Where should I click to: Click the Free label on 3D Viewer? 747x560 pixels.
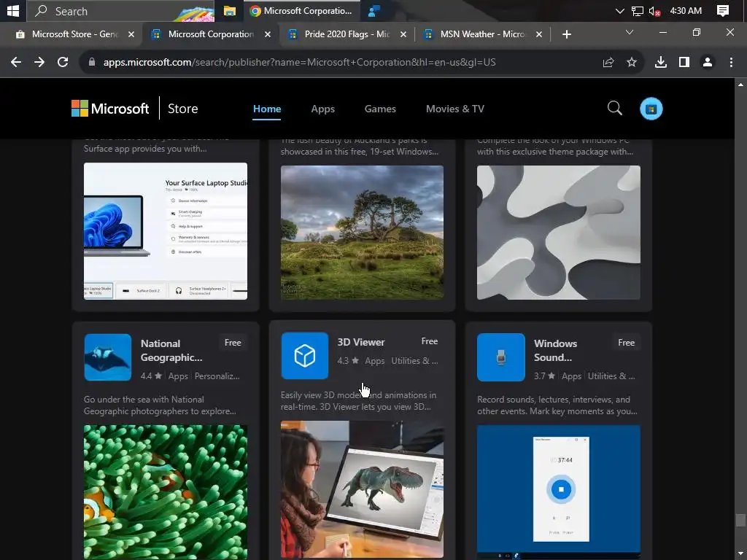tap(429, 341)
